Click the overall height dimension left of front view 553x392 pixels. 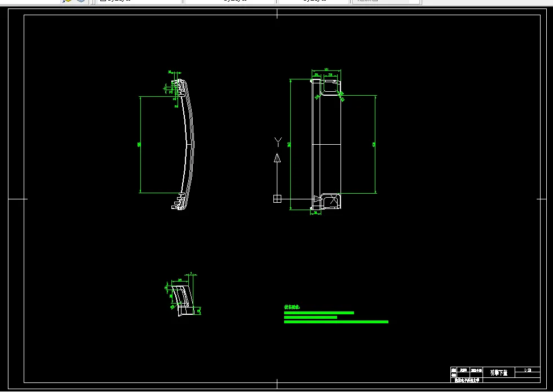(x=290, y=145)
